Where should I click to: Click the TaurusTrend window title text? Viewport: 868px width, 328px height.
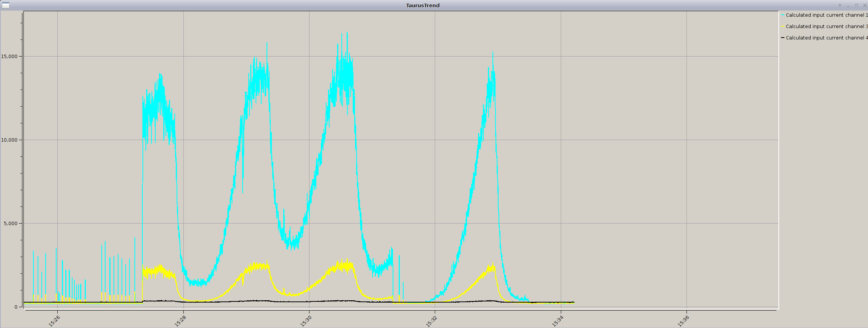click(x=423, y=5)
